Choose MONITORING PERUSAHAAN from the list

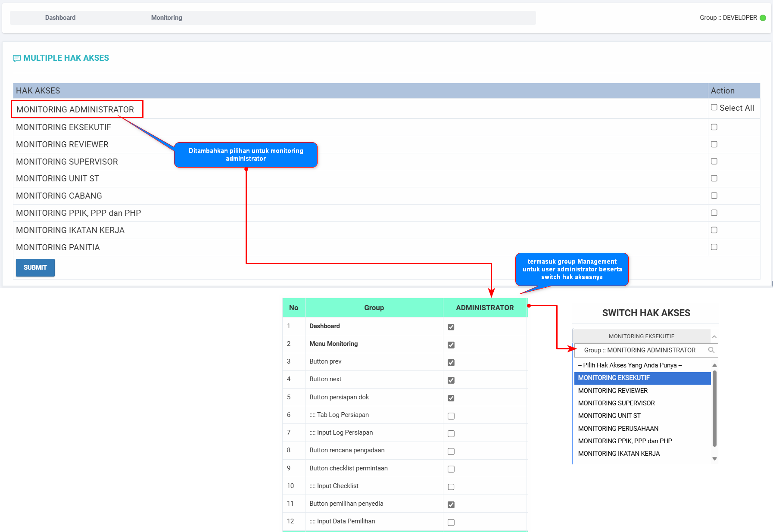click(x=618, y=428)
